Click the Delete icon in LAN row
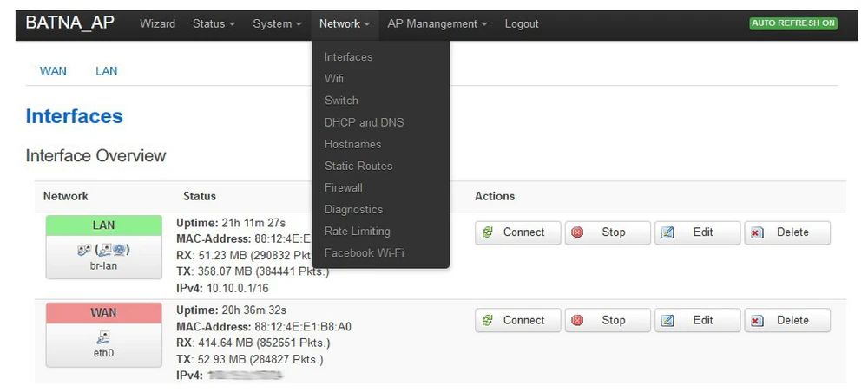The height and width of the screenshot is (392, 868). 757,232
